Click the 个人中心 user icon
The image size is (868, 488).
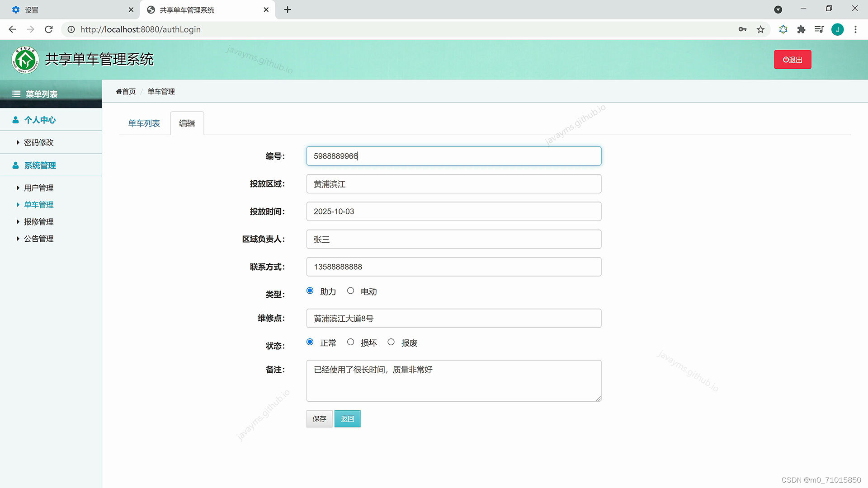click(15, 120)
